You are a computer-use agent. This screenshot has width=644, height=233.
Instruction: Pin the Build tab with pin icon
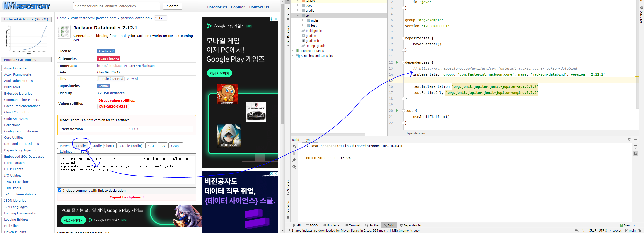[294, 160]
